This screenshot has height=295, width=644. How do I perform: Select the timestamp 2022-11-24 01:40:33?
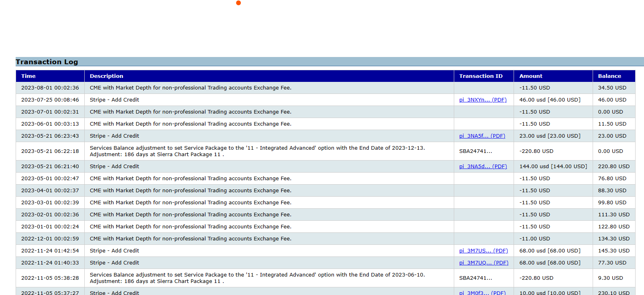50,263
